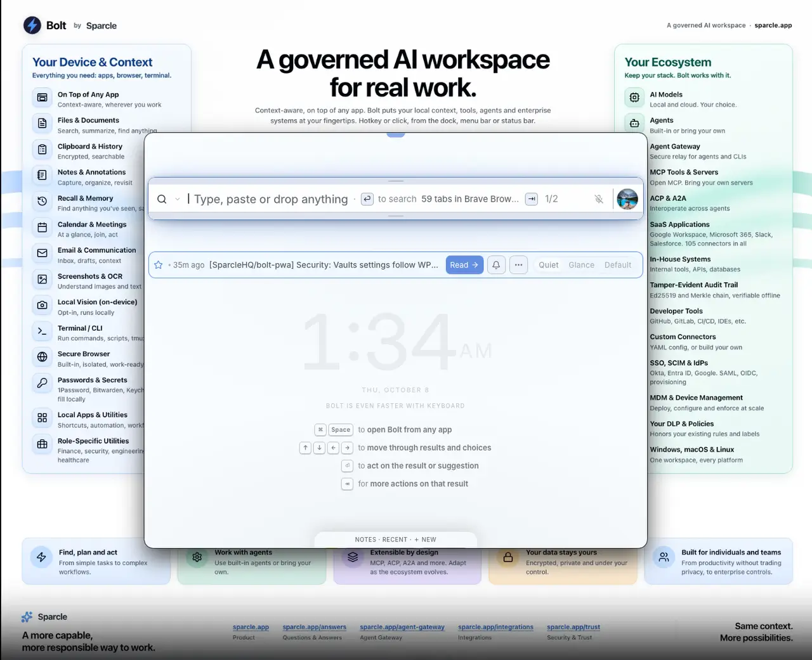
Task: Click the On Top of Any App icon
Action: [x=43, y=98]
